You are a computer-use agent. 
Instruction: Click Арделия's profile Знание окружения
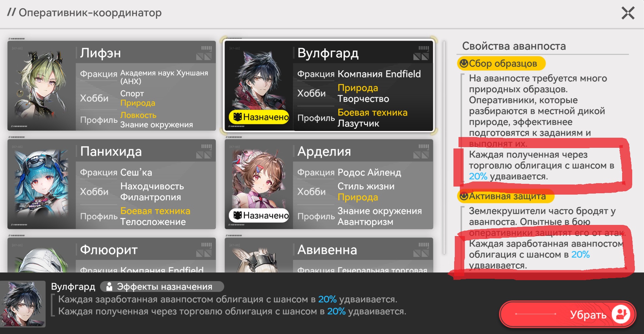click(x=380, y=211)
